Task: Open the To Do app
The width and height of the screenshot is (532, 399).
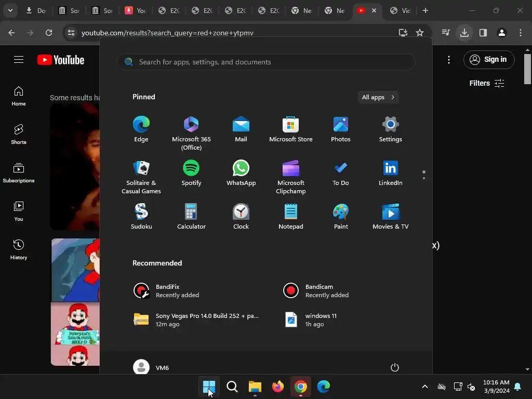Action: click(341, 173)
